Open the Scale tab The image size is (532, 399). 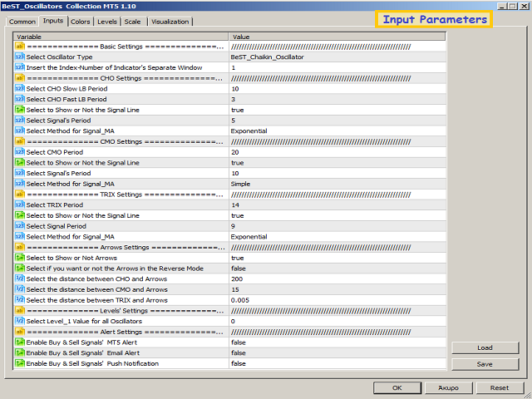click(132, 22)
